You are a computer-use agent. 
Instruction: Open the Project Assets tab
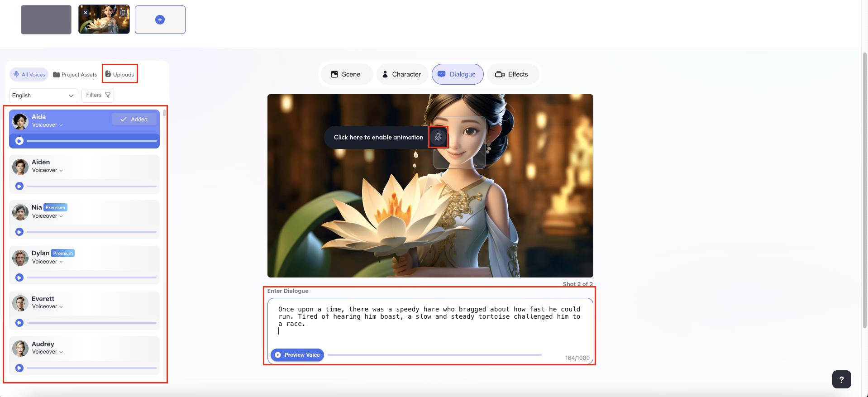(75, 75)
